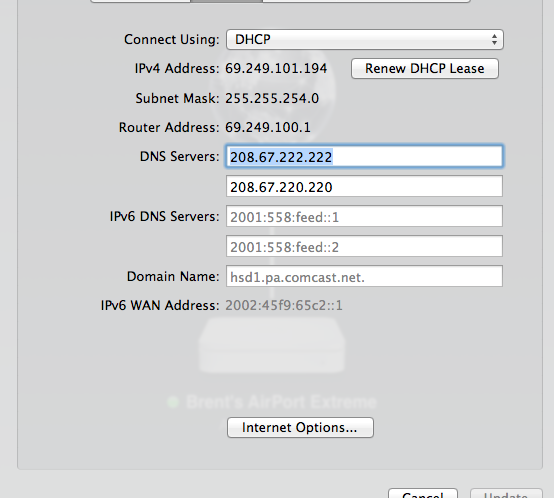Edit the Domain Name field hsd1.pa.comcast.net.
The width and height of the screenshot is (554, 498).
pyautogui.click(x=364, y=276)
